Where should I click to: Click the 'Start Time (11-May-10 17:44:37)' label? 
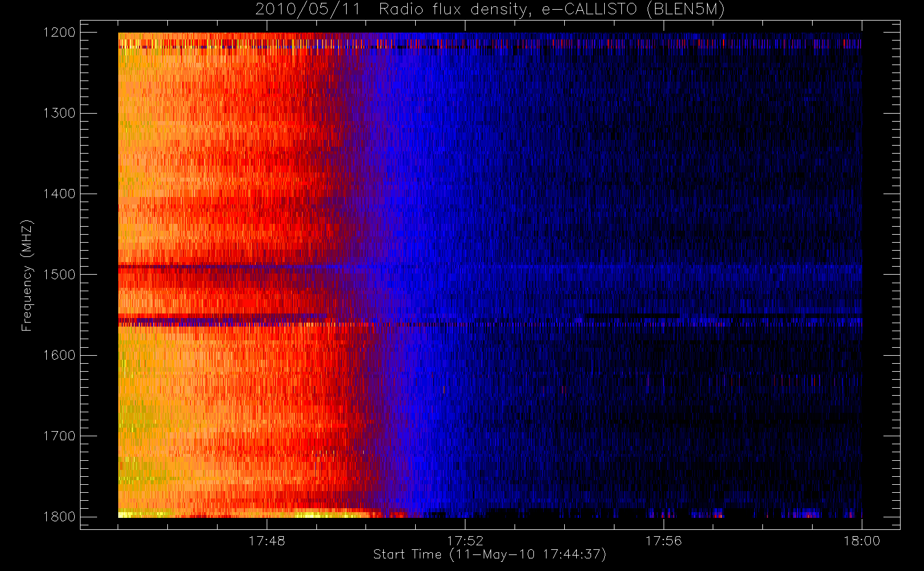[490, 554]
